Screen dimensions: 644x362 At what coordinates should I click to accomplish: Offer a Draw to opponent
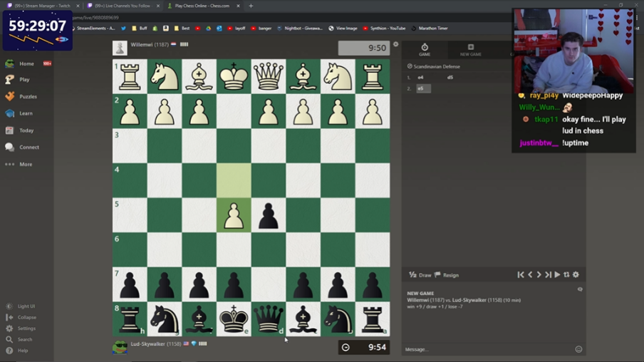tap(420, 275)
